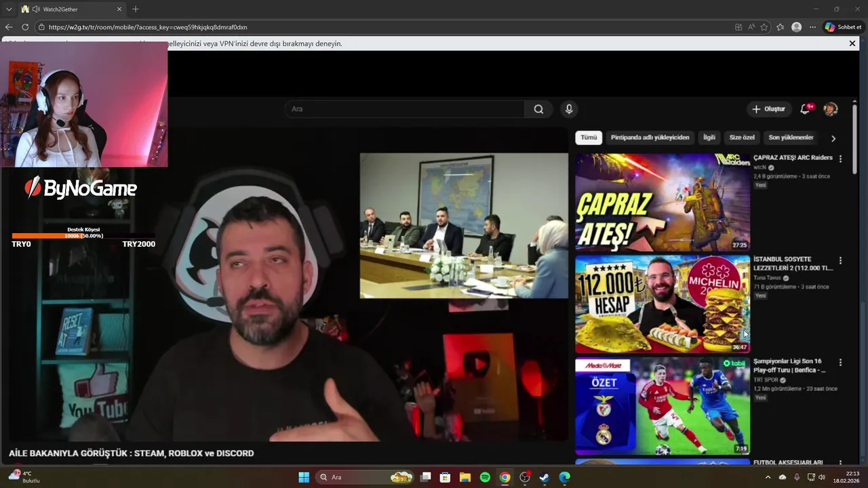
Task: Open the volume tray icon
Action: tap(822, 477)
